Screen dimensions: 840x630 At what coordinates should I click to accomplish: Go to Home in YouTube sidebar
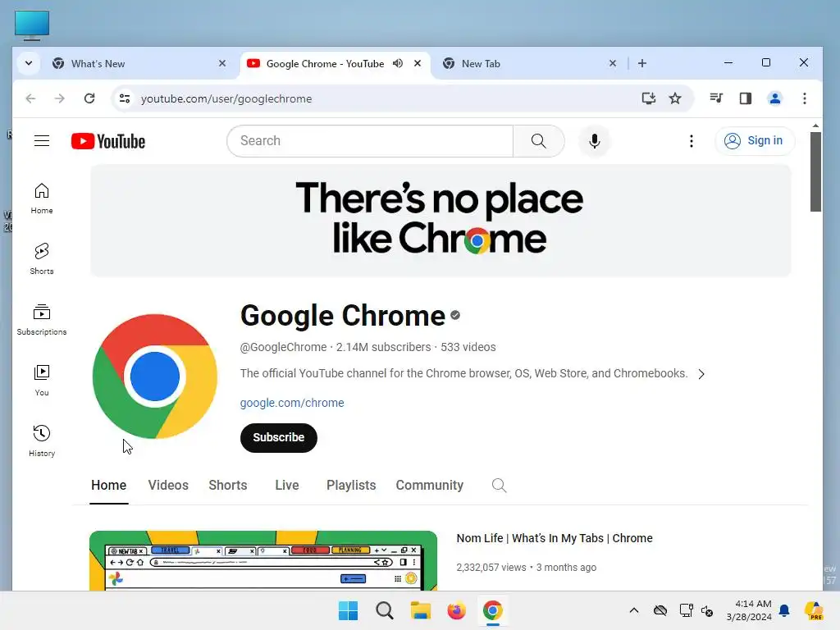coord(42,199)
